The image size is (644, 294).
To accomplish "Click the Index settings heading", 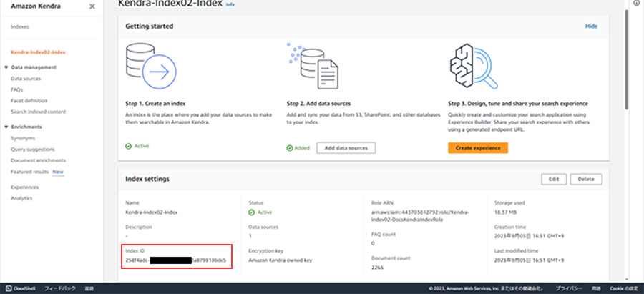I will [147, 179].
